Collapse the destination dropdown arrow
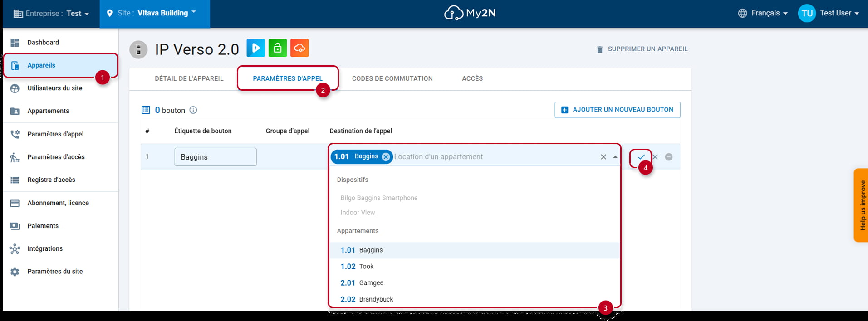 (615, 157)
